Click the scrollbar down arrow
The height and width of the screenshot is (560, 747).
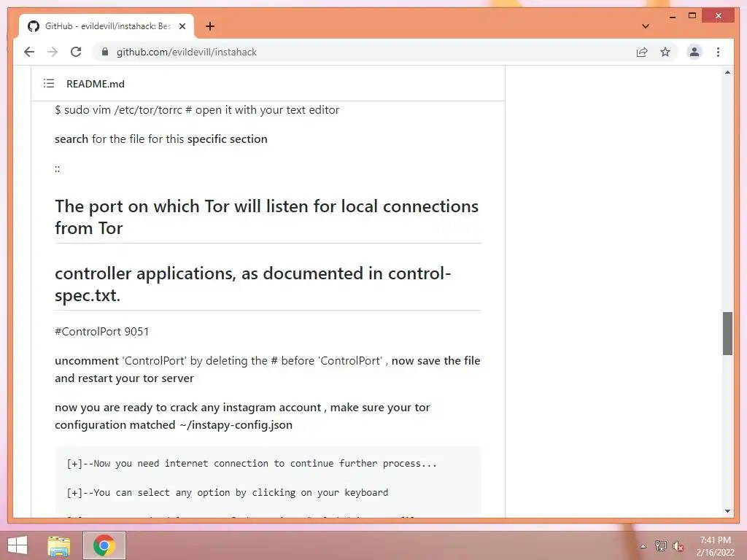pos(727,511)
